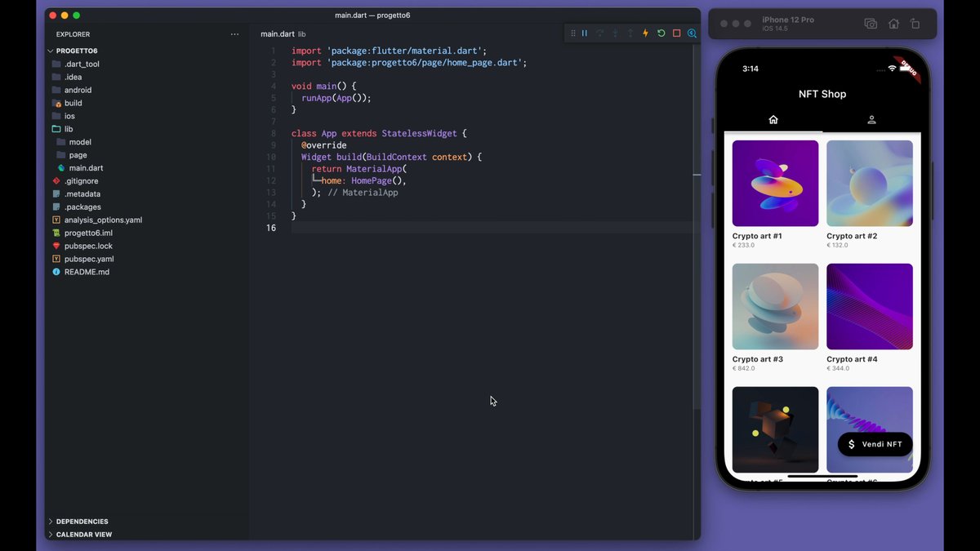Open the Explorer more actions ellipsis
The width and height of the screenshot is (980, 551).
(235, 34)
